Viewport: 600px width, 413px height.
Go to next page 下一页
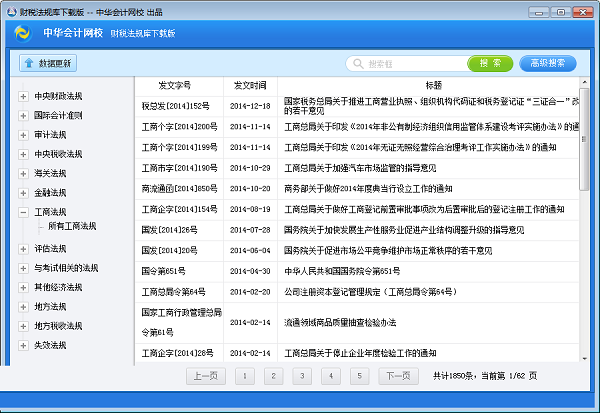[398, 376]
